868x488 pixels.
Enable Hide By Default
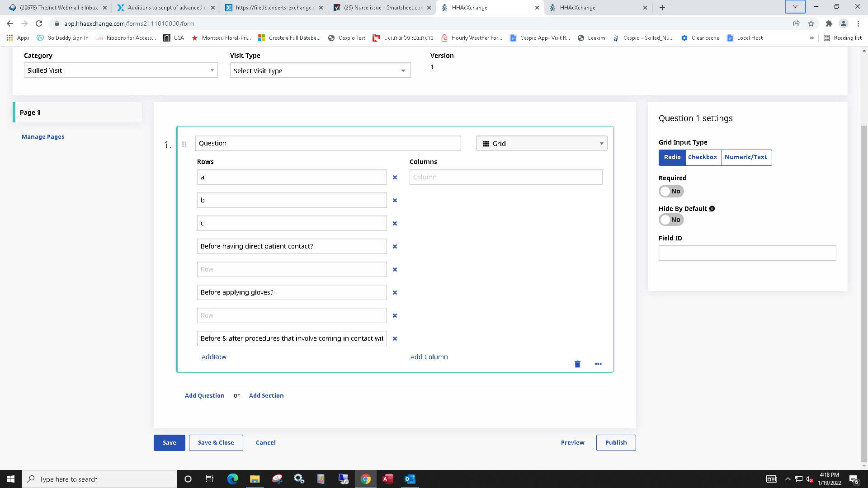point(671,220)
